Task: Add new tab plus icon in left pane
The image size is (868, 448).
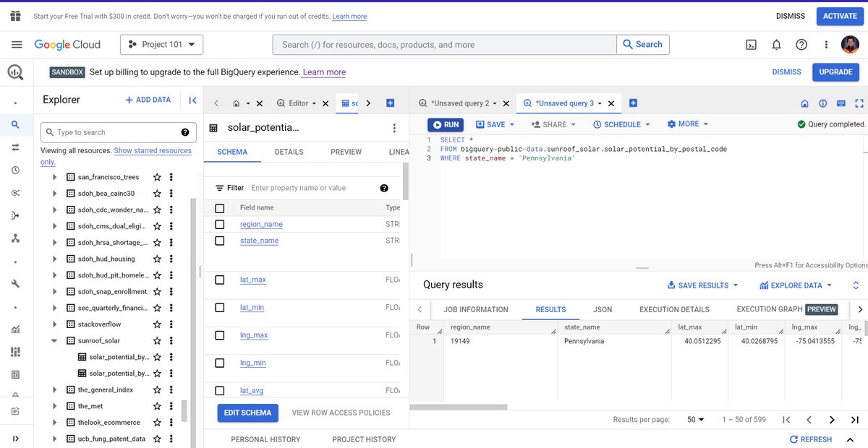Action: click(390, 103)
